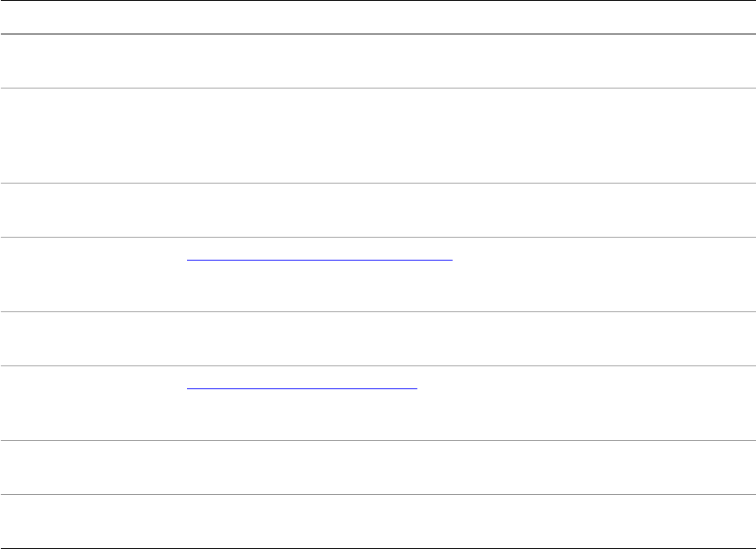Click left cell beside the shorter blue link
756x549 pixels.
(90, 403)
